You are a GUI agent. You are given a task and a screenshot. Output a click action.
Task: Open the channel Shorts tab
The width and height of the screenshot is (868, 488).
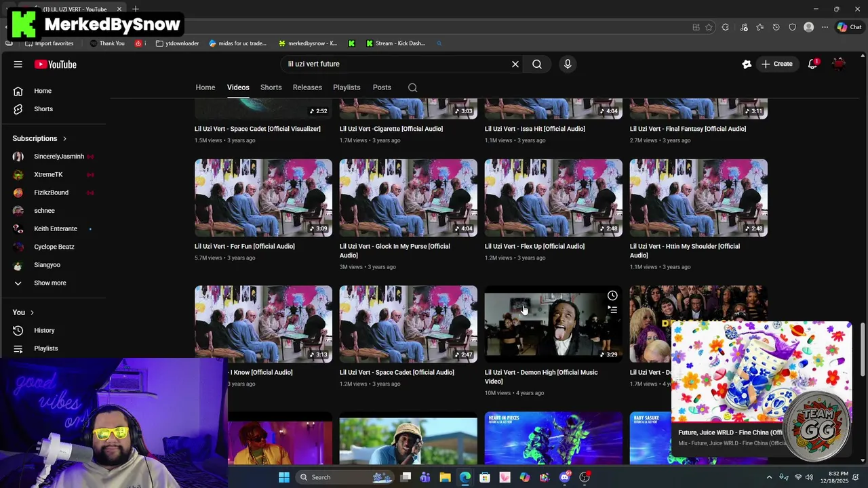tap(271, 87)
